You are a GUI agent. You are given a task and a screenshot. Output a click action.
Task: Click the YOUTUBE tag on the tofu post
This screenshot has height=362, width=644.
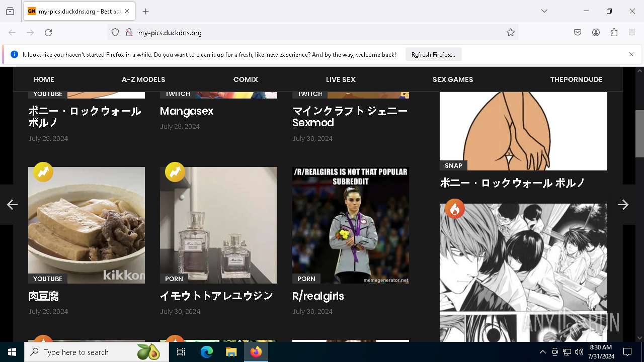point(48,279)
